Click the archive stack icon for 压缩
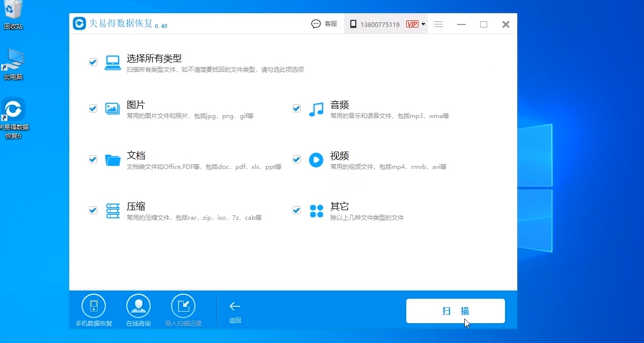The image size is (644, 343). point(113,211)
